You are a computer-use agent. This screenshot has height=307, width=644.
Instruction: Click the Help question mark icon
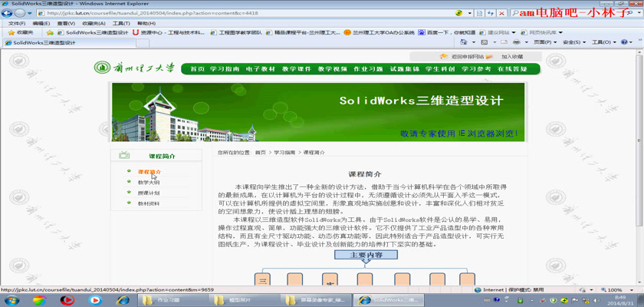624,42
